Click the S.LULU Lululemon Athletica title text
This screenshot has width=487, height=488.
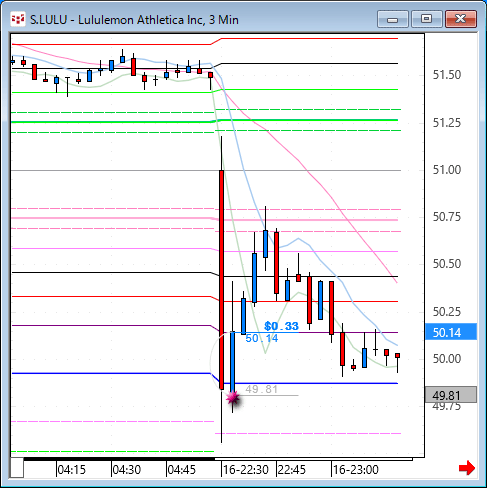134,20
